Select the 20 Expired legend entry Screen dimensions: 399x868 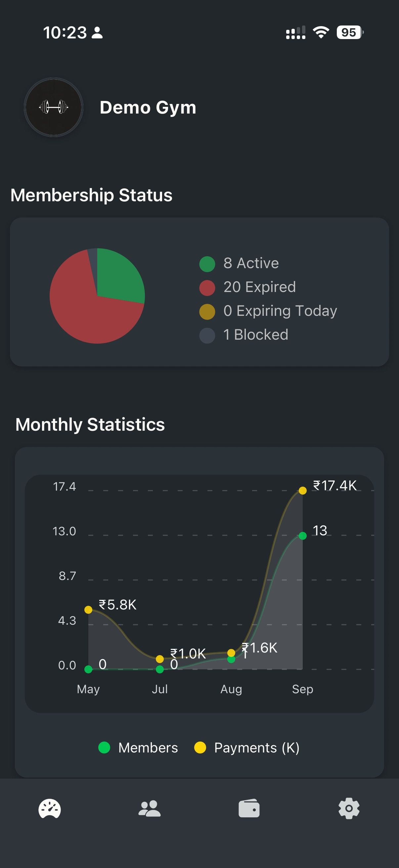259,287
